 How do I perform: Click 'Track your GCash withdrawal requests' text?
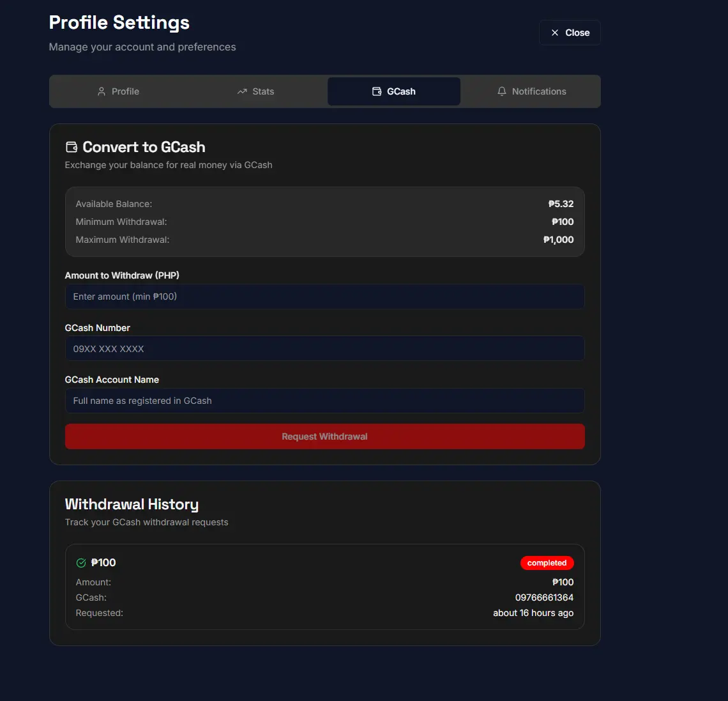pos(147,522)
